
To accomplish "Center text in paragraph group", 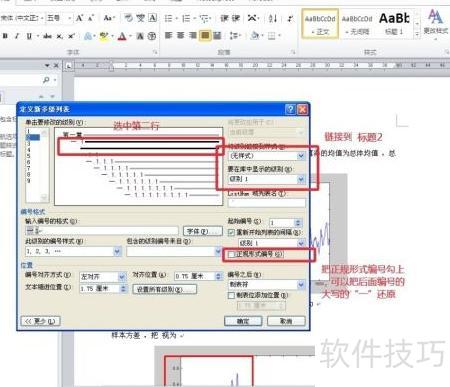I will coord(180,35).
